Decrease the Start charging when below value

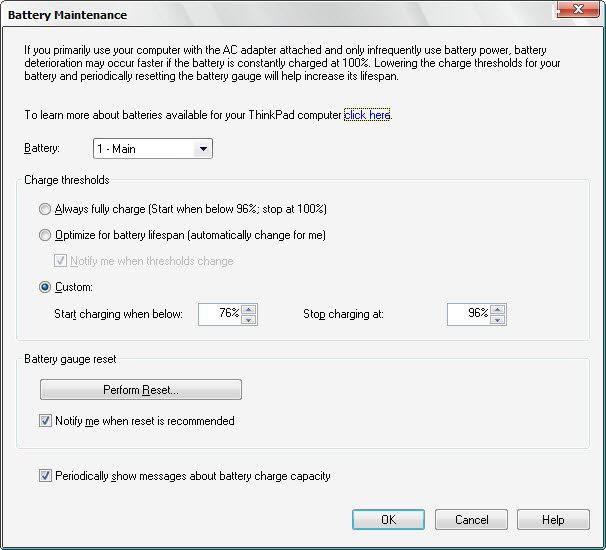tap(249, 320)
